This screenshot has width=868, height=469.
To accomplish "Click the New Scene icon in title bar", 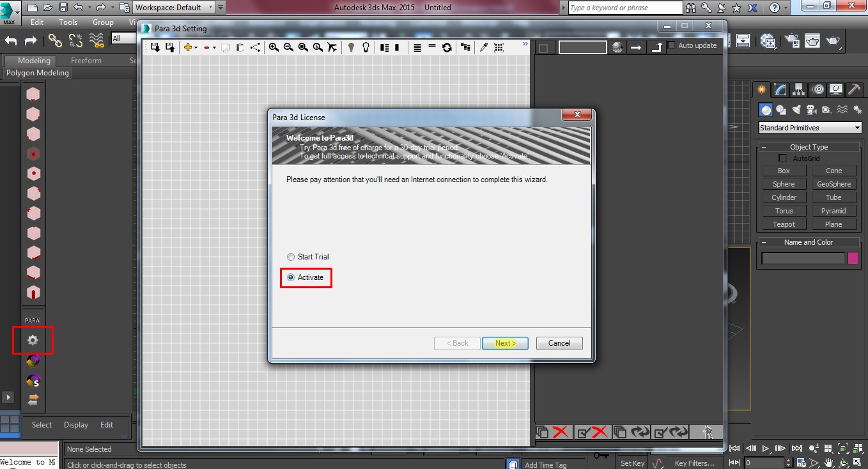I will coord(32,8).
